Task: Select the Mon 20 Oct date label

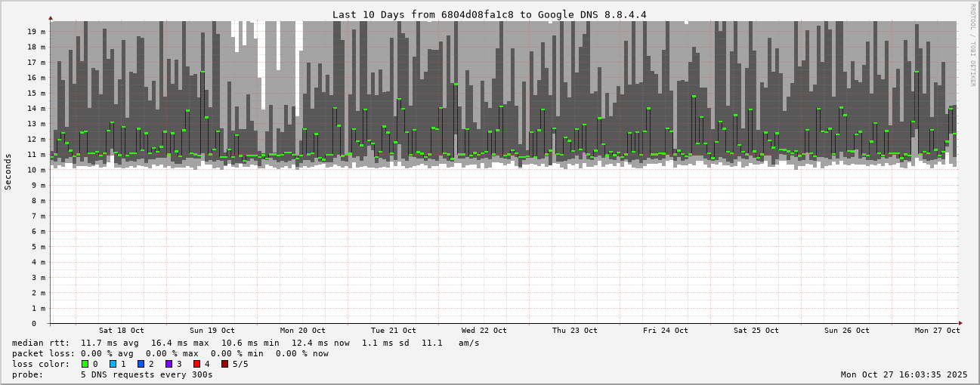Action: (x=302, y=331)
